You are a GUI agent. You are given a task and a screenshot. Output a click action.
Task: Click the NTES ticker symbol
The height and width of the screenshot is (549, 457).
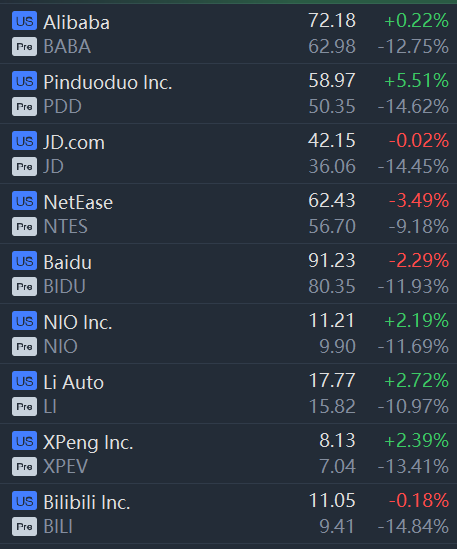(x=65, y=227)
